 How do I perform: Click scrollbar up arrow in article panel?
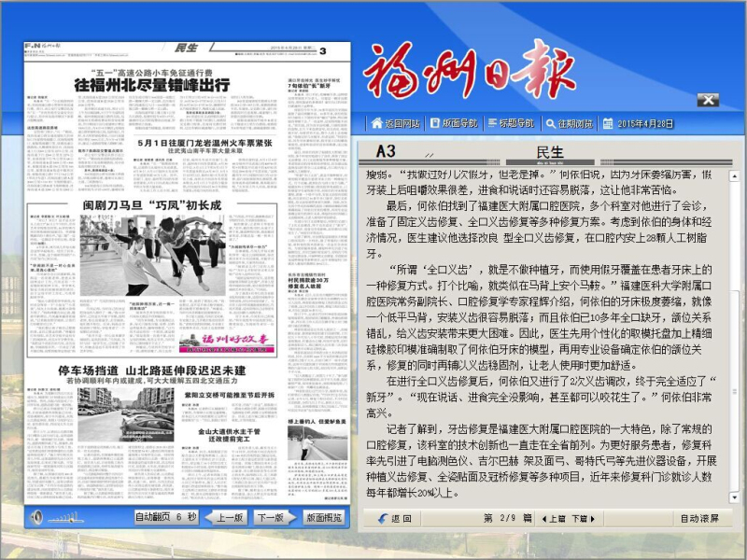(x=734, y=176)
